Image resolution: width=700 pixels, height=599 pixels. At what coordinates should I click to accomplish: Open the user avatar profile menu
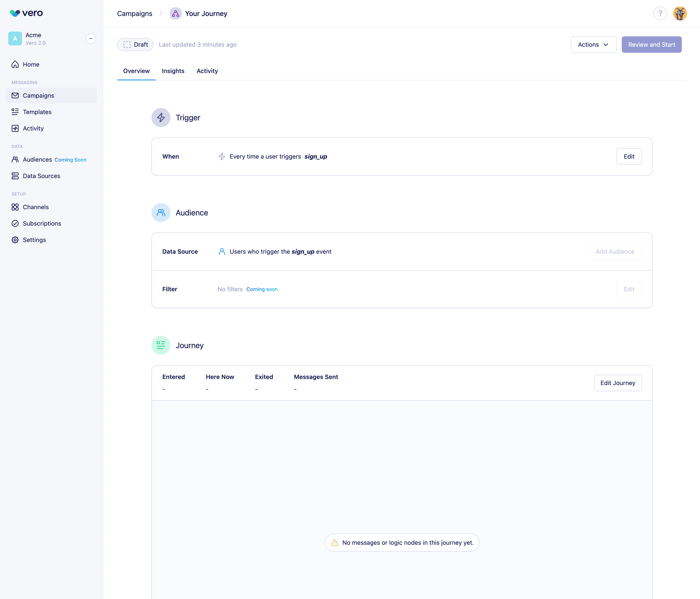680,14
